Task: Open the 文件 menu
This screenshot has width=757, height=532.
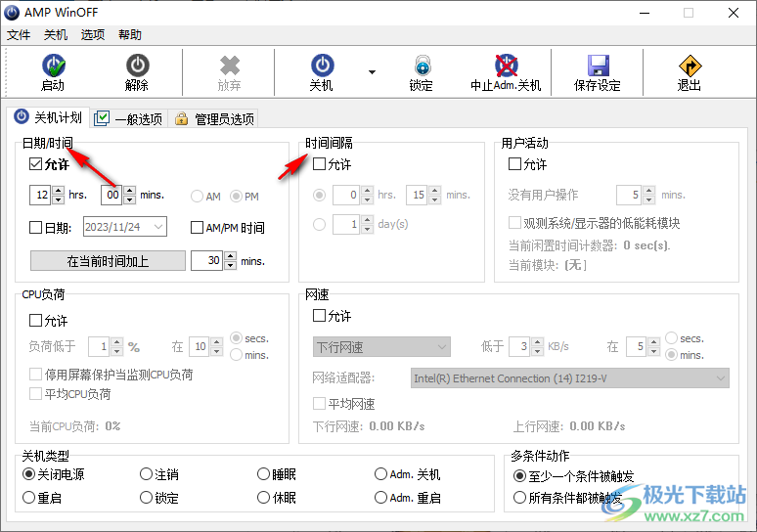Action: pyautogui.click(x=19, y=35)
